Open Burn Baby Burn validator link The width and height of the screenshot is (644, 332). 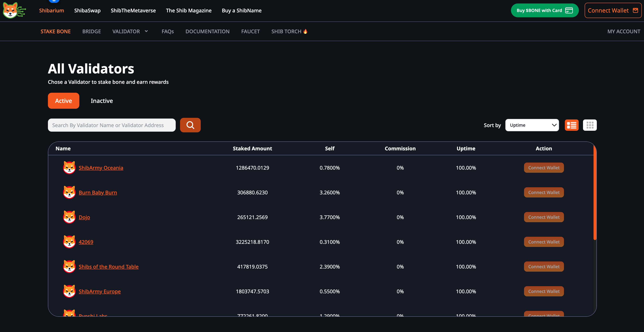point(98,192)
